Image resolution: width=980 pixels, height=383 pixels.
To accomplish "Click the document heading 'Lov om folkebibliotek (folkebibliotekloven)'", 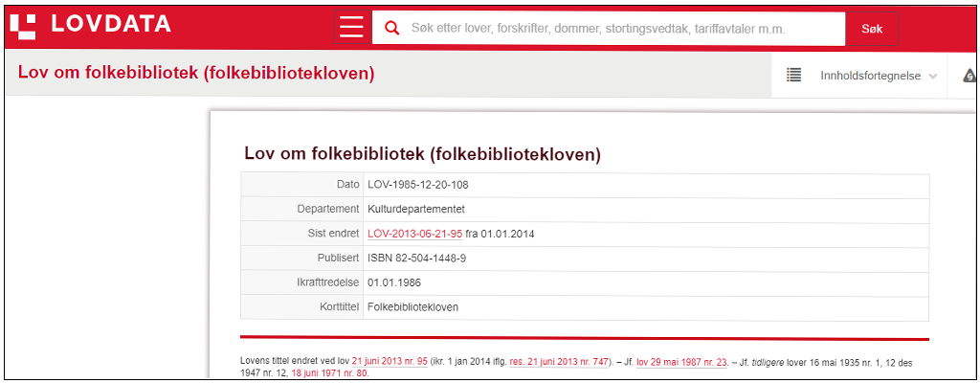I will 422,154.
